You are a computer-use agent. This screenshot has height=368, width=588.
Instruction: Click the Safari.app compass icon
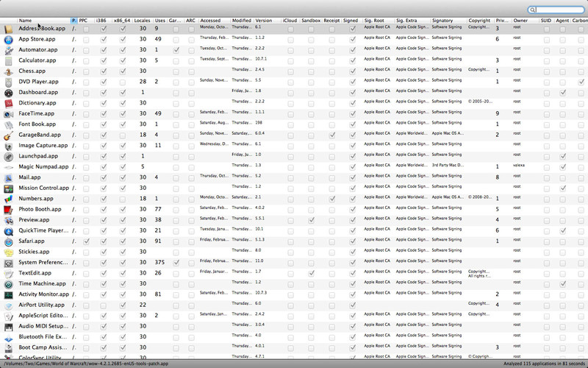8,242
